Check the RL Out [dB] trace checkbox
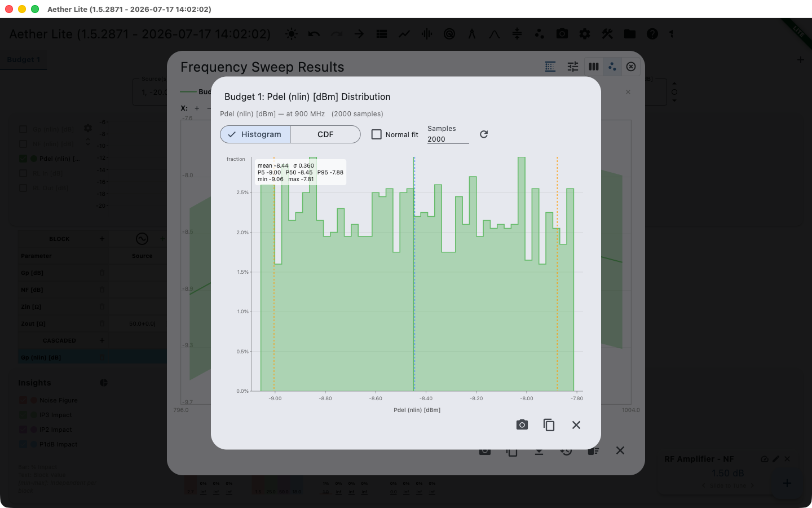 click(x=23, y=188)
